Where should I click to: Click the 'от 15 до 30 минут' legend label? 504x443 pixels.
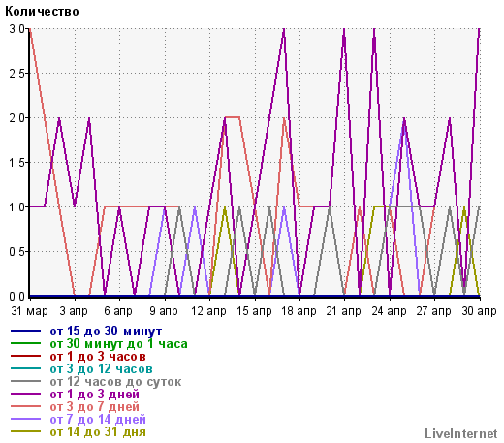[x=106, y=332]
